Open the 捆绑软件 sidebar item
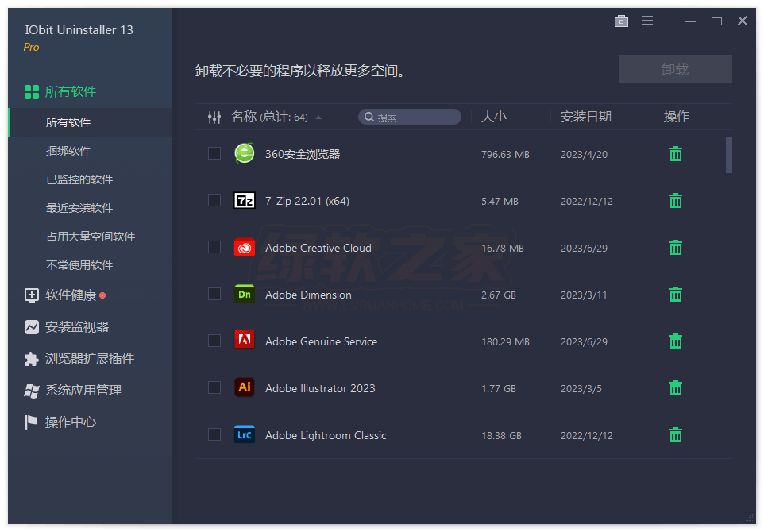 coord(68,151)
